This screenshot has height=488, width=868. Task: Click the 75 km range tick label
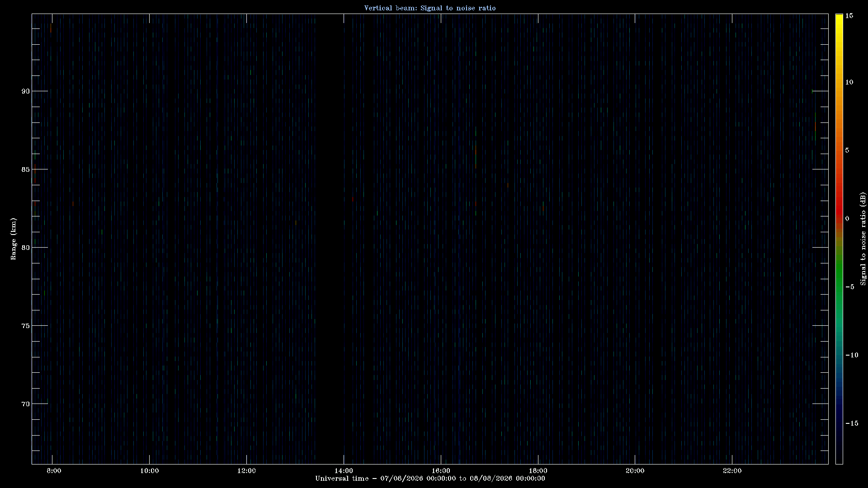[x=25, y=326]
